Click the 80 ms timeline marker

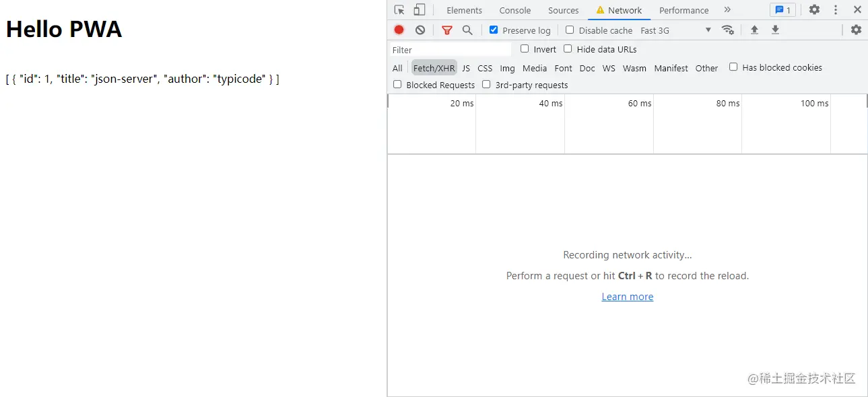pyautogui.click(x=728, y=103)
